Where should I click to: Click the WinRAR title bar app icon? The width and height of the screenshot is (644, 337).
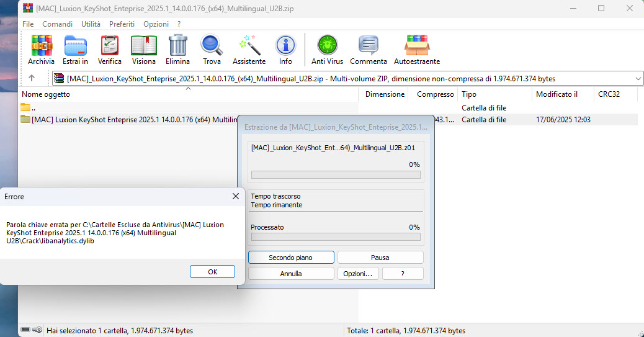[28, 8]
